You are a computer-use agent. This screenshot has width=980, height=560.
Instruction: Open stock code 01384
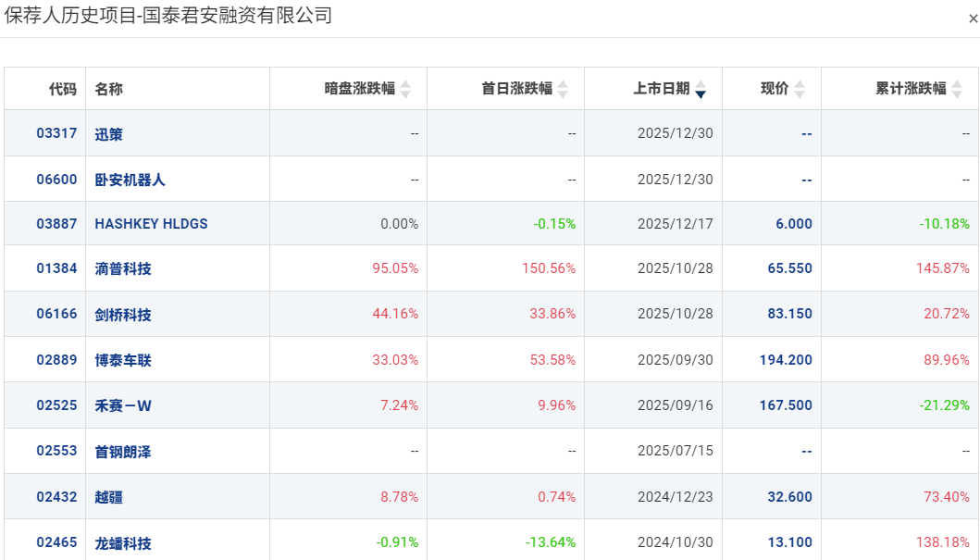(x=56, y=268)
